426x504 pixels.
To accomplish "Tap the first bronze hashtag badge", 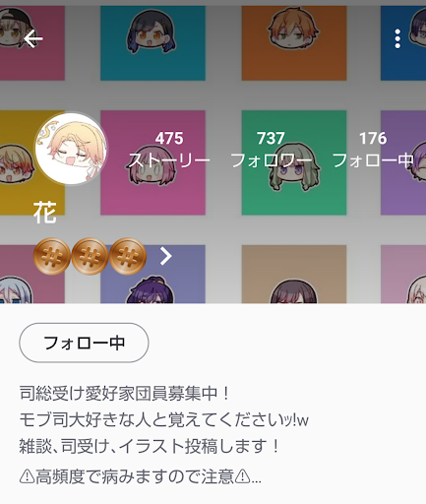I will [x=52, y=256].
